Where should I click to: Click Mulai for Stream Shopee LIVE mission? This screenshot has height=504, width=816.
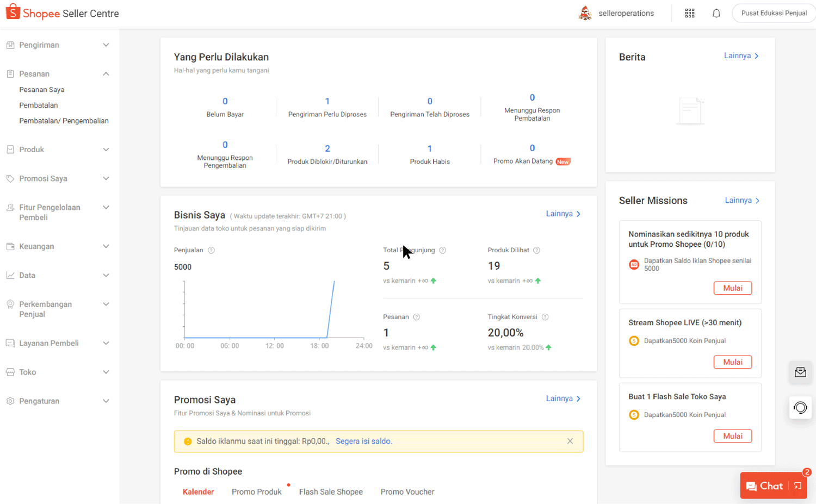732,362
